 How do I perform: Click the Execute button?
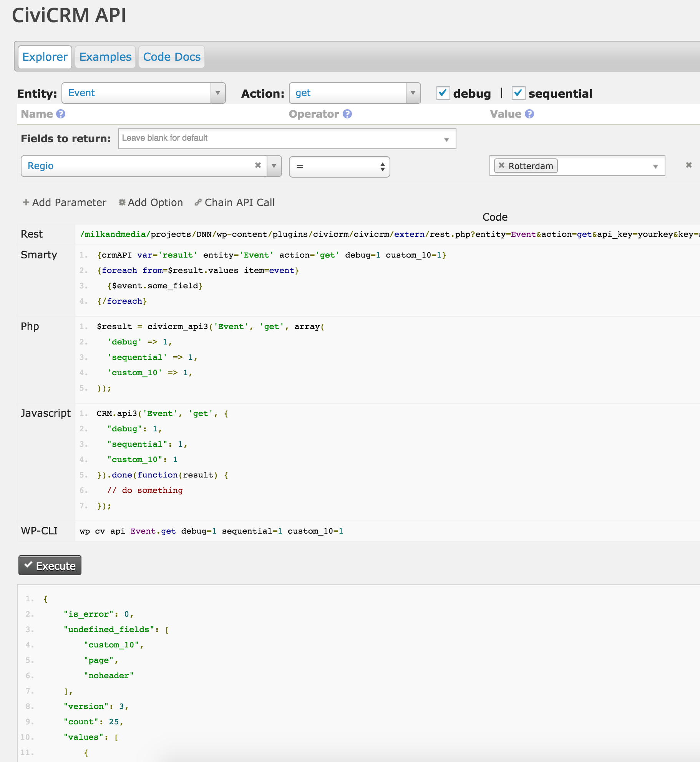pyautogui.click(x=50, y=566)
